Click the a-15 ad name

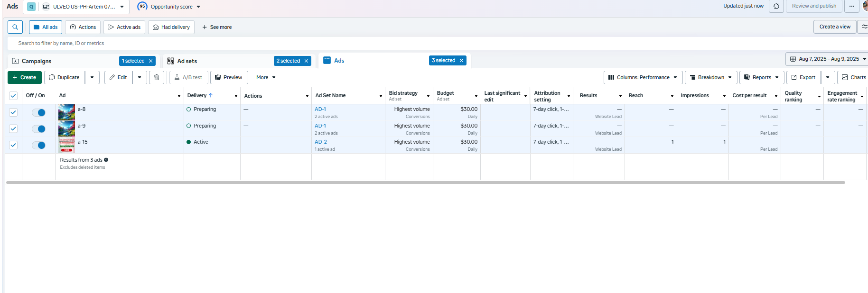[83, 142]
